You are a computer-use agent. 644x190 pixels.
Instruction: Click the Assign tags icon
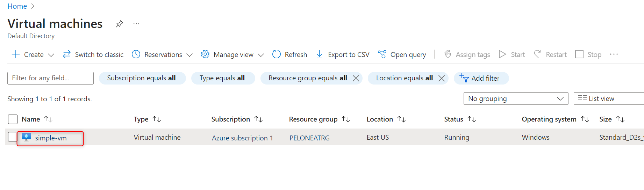(448, 54)
